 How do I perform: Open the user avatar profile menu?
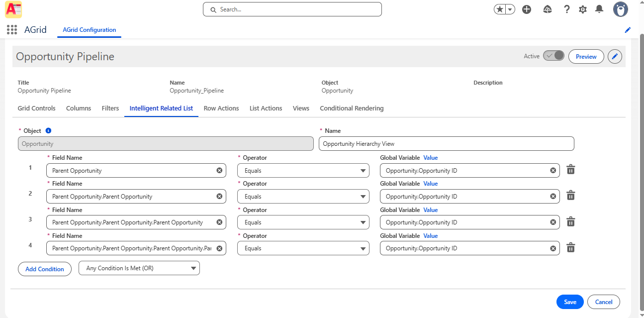coord(620,9)
